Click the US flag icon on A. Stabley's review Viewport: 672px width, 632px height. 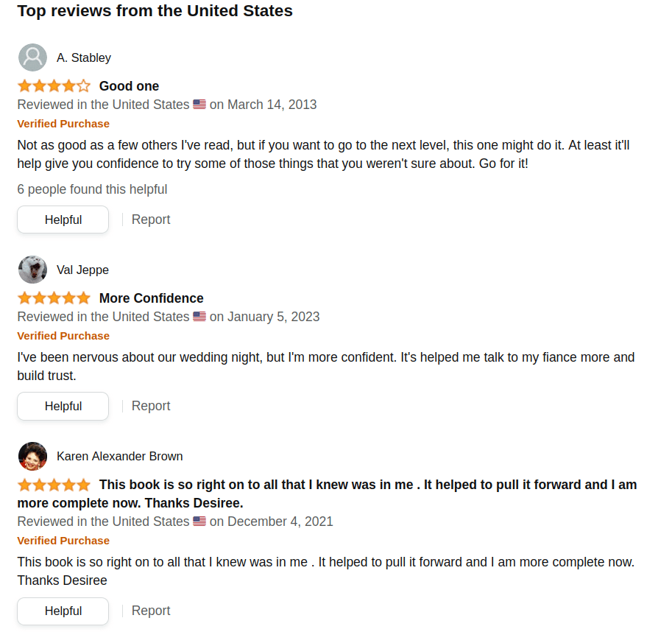click(x=199, y=104)
